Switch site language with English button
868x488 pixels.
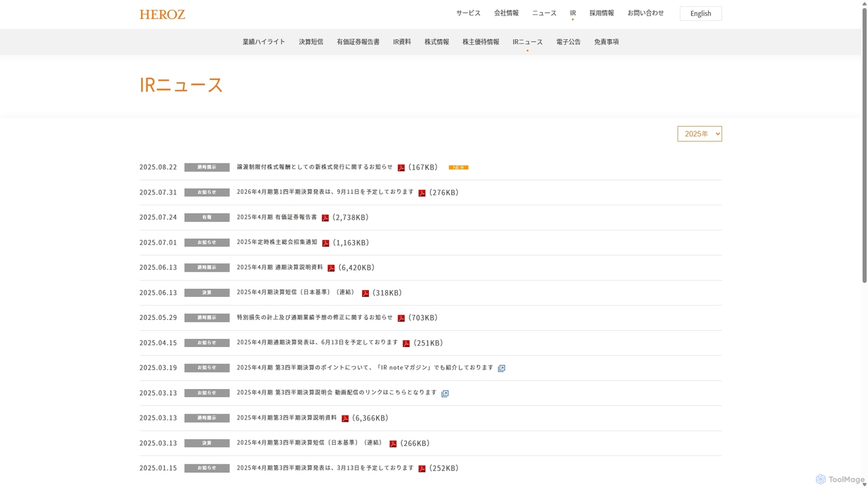[x=701, y=14]
